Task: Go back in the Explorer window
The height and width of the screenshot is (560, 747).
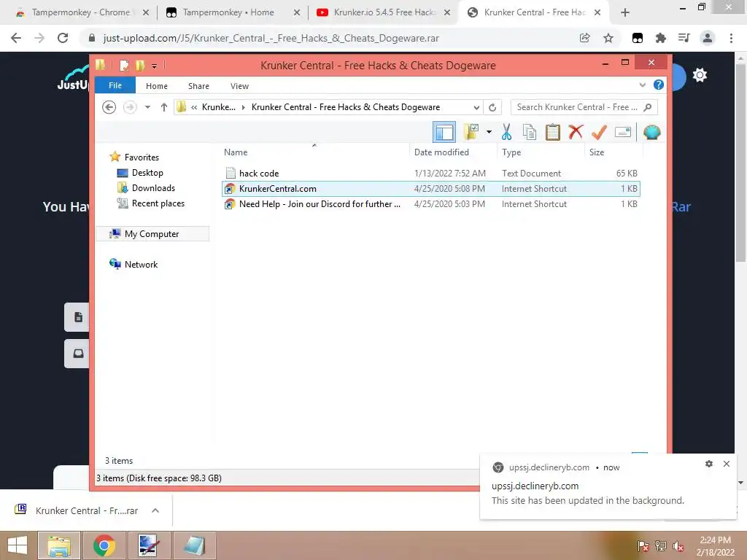Action: 109,107
